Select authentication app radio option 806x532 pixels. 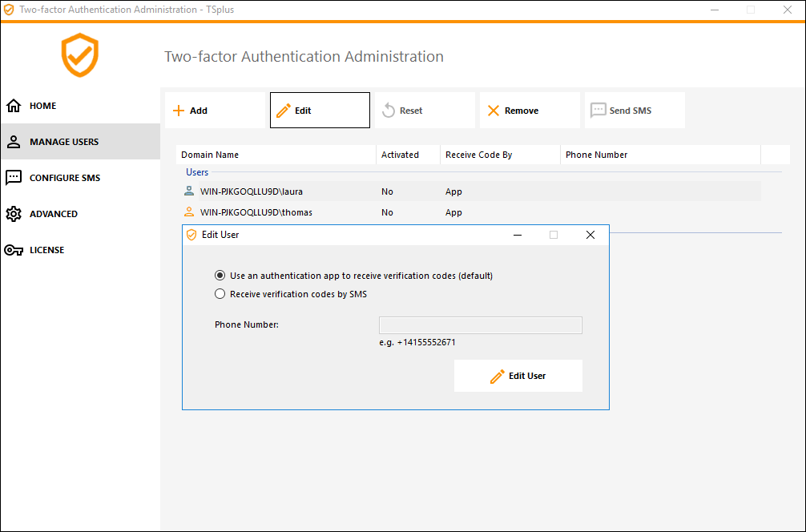coord(220,276)
